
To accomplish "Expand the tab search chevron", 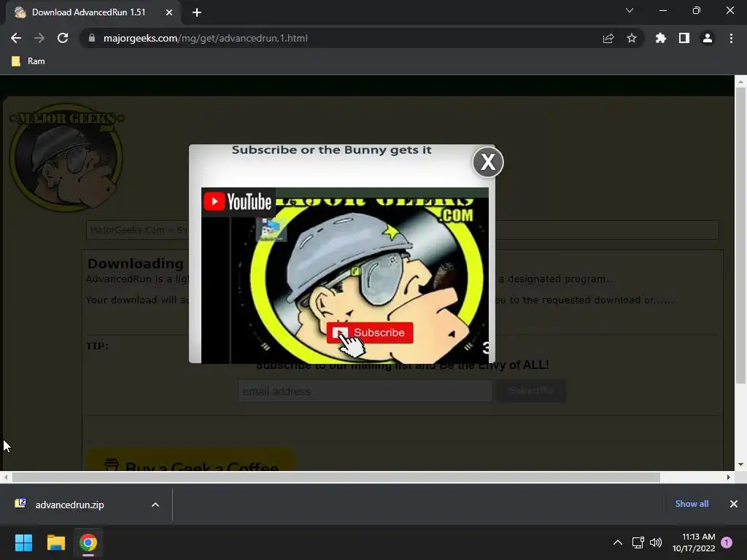I will pyautogui.click(x=630, y=10).
